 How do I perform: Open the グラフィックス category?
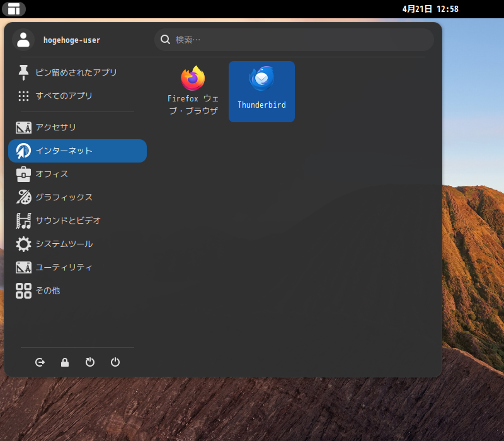tap(77, 197)
